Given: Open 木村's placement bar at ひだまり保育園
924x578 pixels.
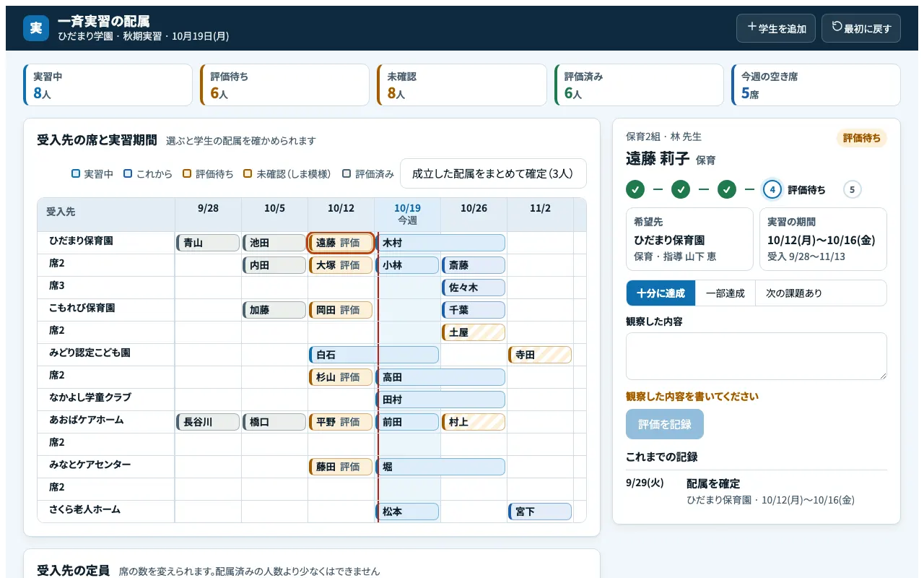Looking at the screenshot, I should click(x=440, y=243).
